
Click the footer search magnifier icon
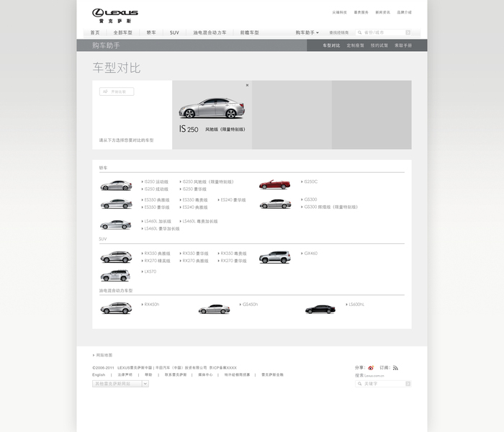(360, 384)
